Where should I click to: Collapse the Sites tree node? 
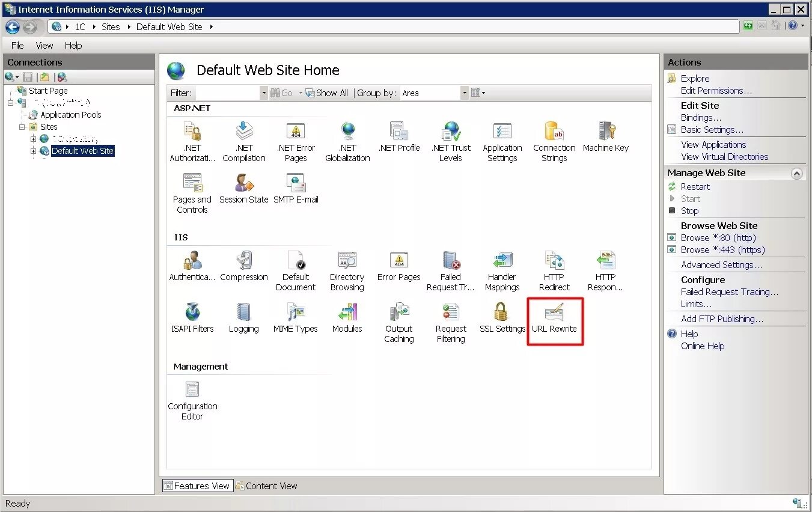click(22, 127)
